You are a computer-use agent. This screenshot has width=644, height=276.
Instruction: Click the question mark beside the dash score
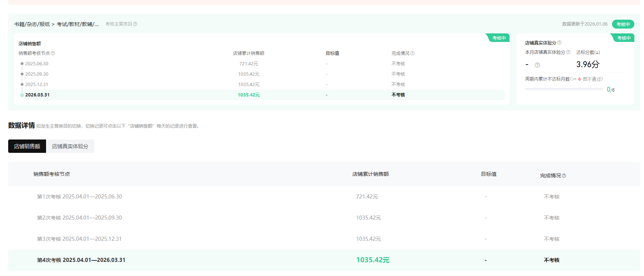537,65
